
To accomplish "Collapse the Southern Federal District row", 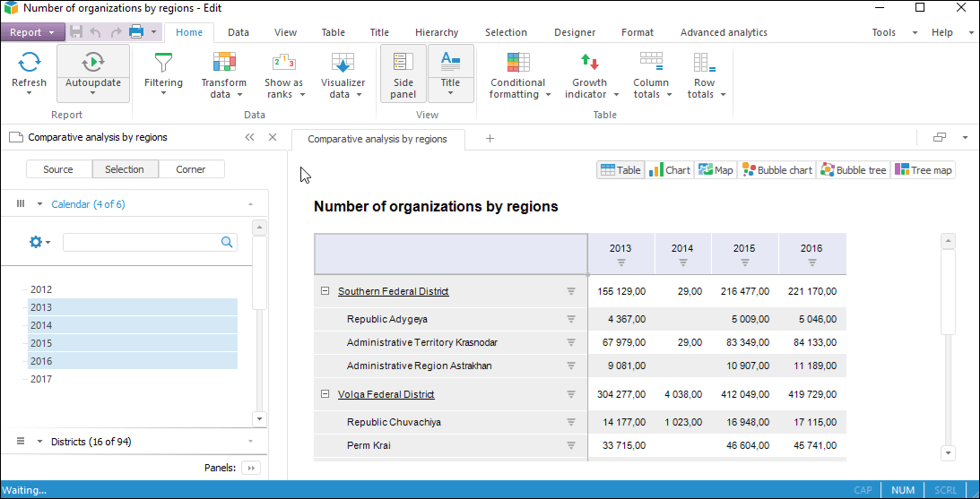I will (x=325, y=291).
